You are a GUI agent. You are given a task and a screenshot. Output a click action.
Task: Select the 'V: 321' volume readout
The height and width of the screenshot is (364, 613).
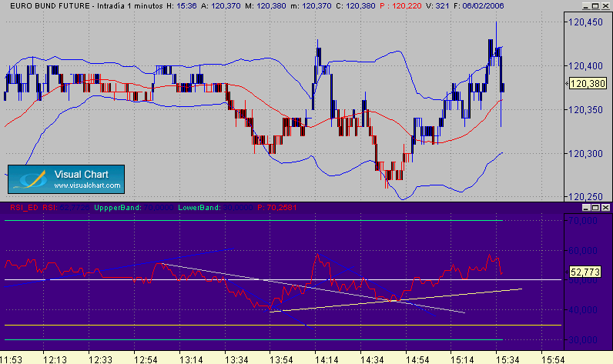pyautogui.click(x=437, y=6)
